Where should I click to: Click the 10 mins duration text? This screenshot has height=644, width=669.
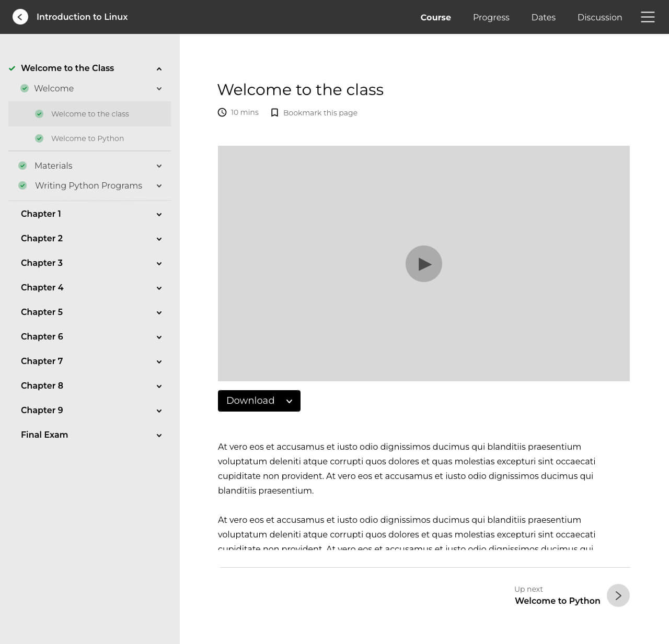245,112
